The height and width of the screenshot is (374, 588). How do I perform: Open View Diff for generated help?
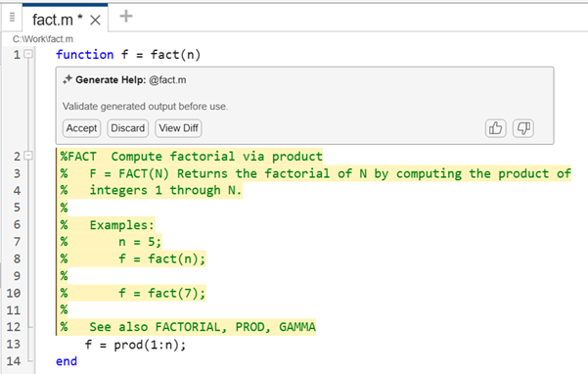pyautogui.click(x=178, y=128)
